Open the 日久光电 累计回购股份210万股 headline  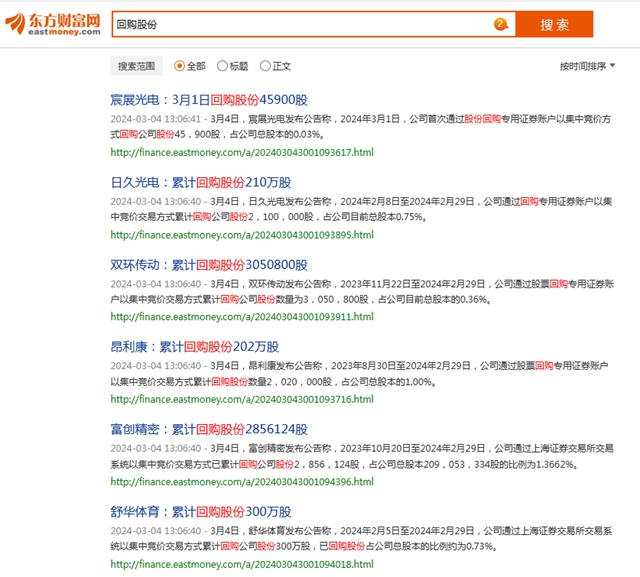[x=201, y=182]
